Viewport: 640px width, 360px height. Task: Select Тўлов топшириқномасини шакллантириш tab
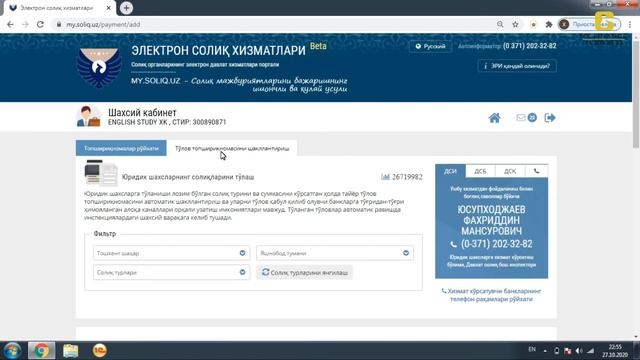pyautogui.click(x=232, y=148)
